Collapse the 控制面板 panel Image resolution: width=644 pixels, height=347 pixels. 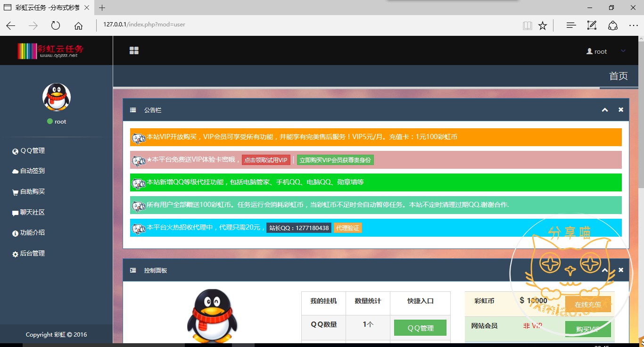coord(605,270)
